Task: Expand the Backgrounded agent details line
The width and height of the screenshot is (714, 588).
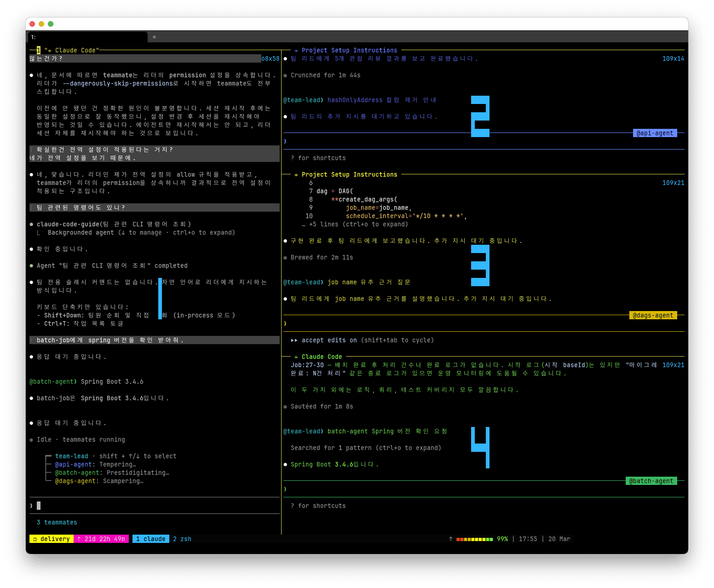Action: point(141,233)
